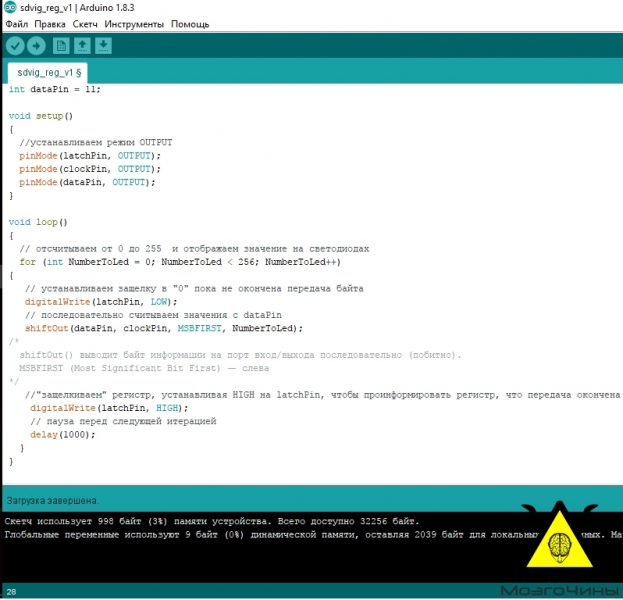The image size is (623, 600).
Task: Select the sdvig_reg_v1 sketch tab
Action: coord(48,73)
